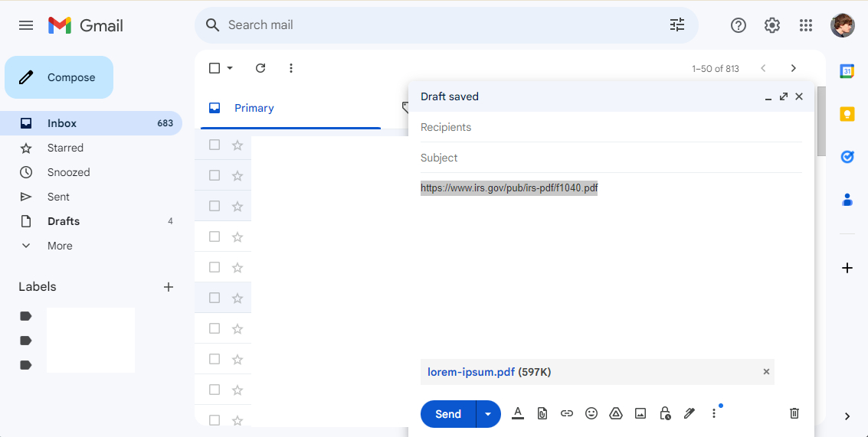This screenshot has height=437, width=868.
Task: Tick the select all emails checkbox
Action: pyautogui.click(x=215, y=68)
